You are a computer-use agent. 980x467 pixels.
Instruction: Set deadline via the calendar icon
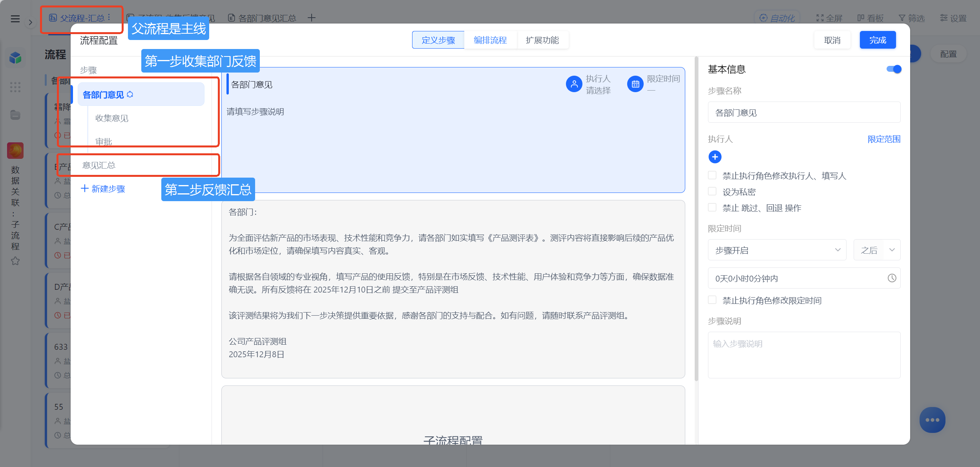coord(635,84)
